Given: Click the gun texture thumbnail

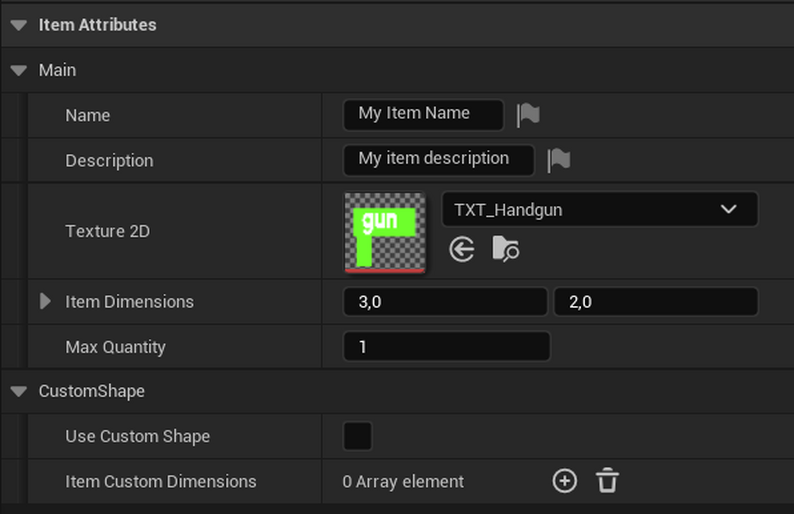Looking at the screenshot, I should pos(385,232).
